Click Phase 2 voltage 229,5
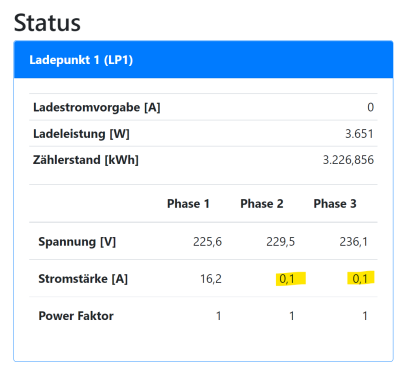Image resolution: width=400 pixels, height=369 pixels. 280,241
